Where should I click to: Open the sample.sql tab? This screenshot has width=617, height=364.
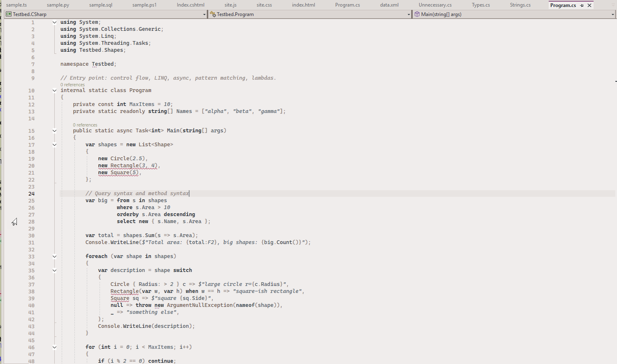coord(101,5)
